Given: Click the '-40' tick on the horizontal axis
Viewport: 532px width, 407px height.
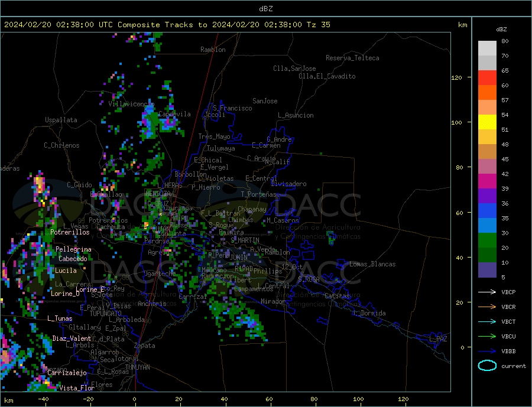Looking at the screenshot, I should [x=43, y=399].
